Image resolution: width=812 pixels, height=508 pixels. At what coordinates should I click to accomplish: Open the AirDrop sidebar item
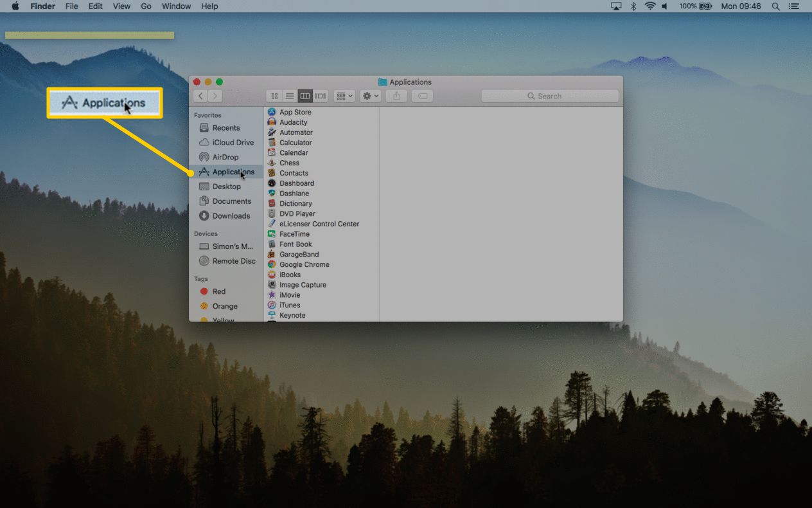point(225,156)
